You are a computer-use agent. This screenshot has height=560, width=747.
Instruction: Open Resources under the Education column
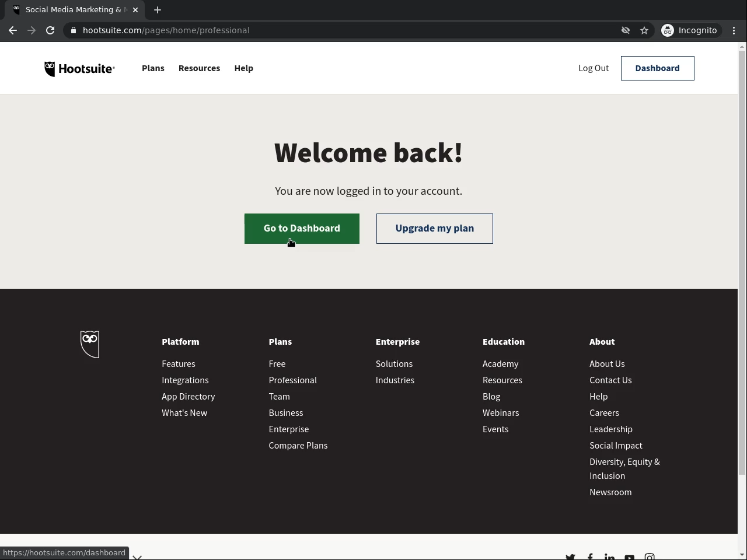pyautogui.click(x=502, y=380)
